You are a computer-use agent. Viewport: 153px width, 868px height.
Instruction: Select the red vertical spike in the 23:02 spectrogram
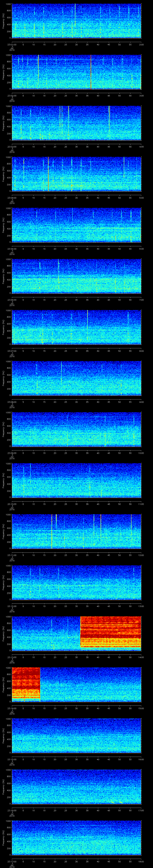click(91, 72)
